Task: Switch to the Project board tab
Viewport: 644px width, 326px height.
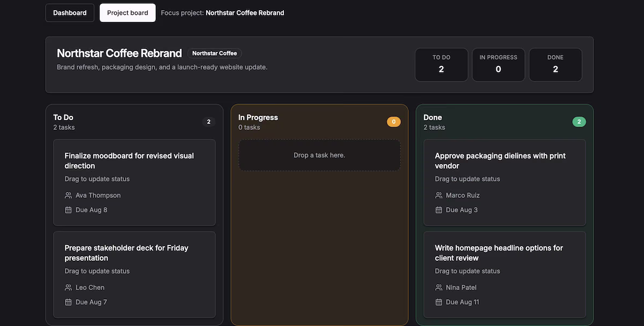Action: pos(128,13)
